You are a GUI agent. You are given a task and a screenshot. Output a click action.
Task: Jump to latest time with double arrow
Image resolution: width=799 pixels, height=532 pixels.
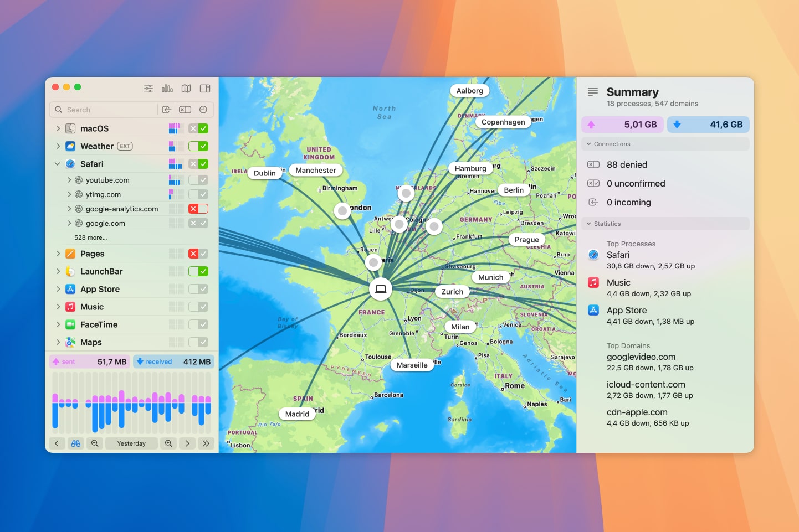tap(206, 443)
